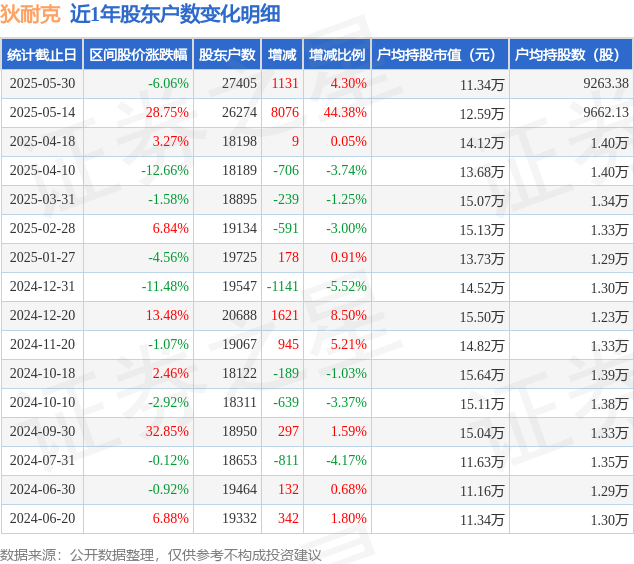Click the change ratio 44.38%

[345, 112]
